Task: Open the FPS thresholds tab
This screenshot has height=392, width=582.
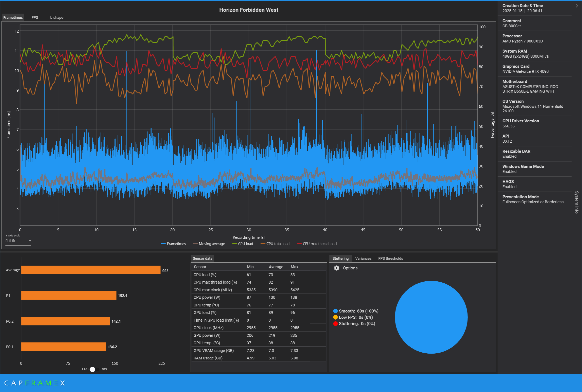Action: coord(390,259)
